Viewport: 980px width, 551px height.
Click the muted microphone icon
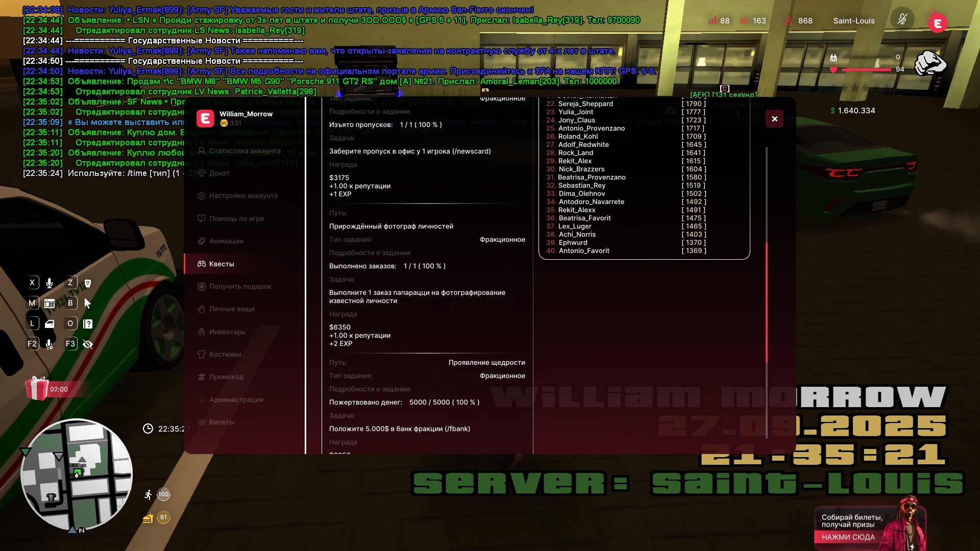[902, 20]
